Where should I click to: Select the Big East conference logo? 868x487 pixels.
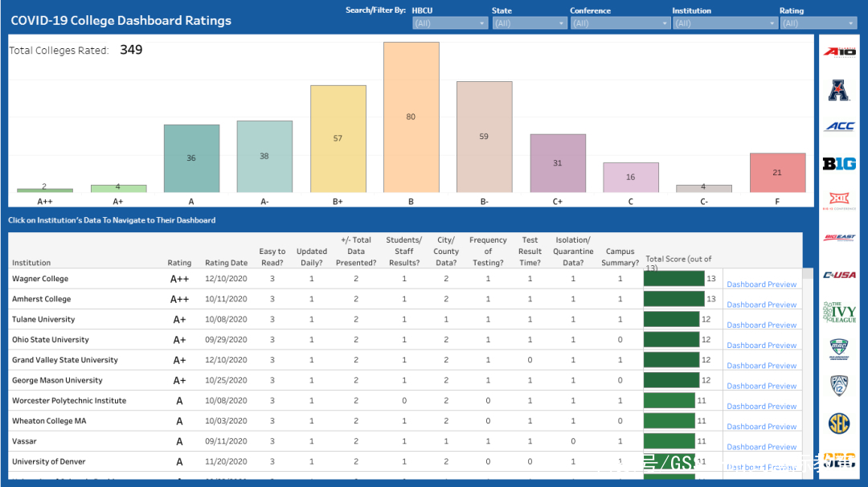coord(839,237)
